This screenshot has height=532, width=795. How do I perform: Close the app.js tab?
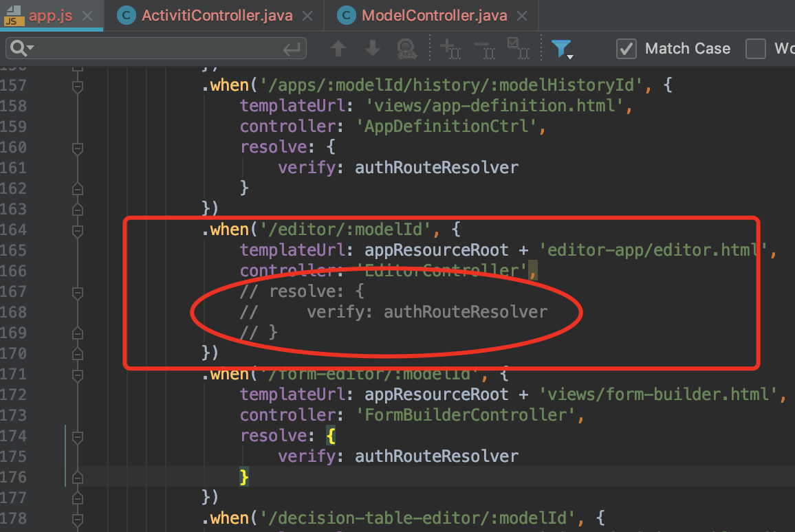(x=88, y=16)
